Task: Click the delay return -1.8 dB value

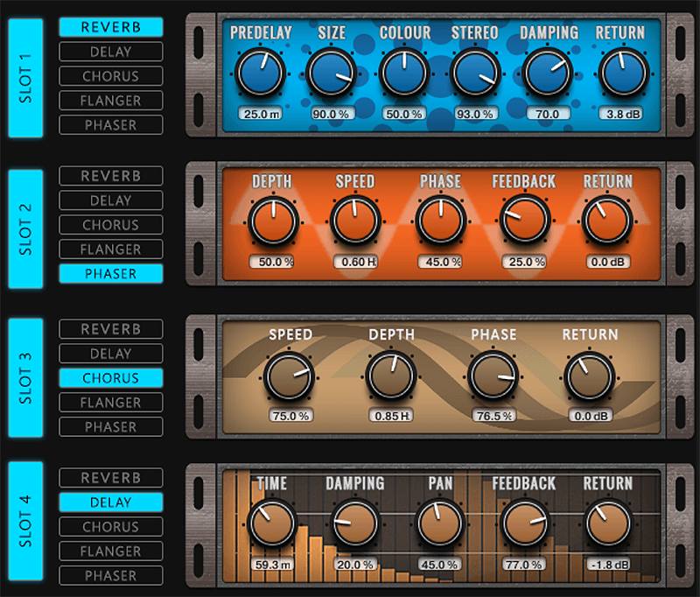Action: click(x=608, y=565)
